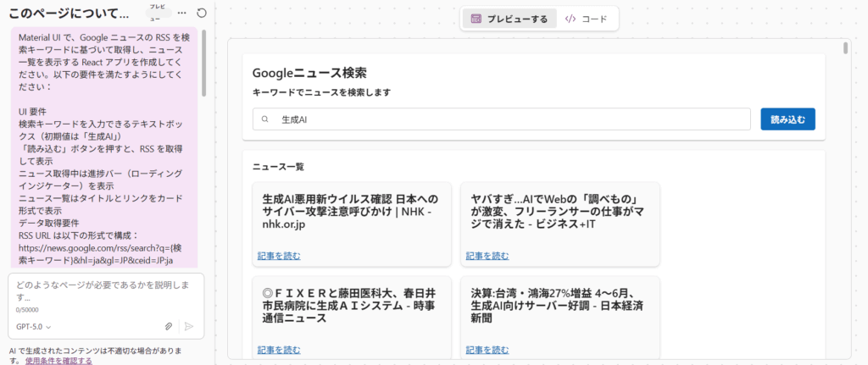
Task: Click the magnifier icon in search box
Action: coord(265,119)
